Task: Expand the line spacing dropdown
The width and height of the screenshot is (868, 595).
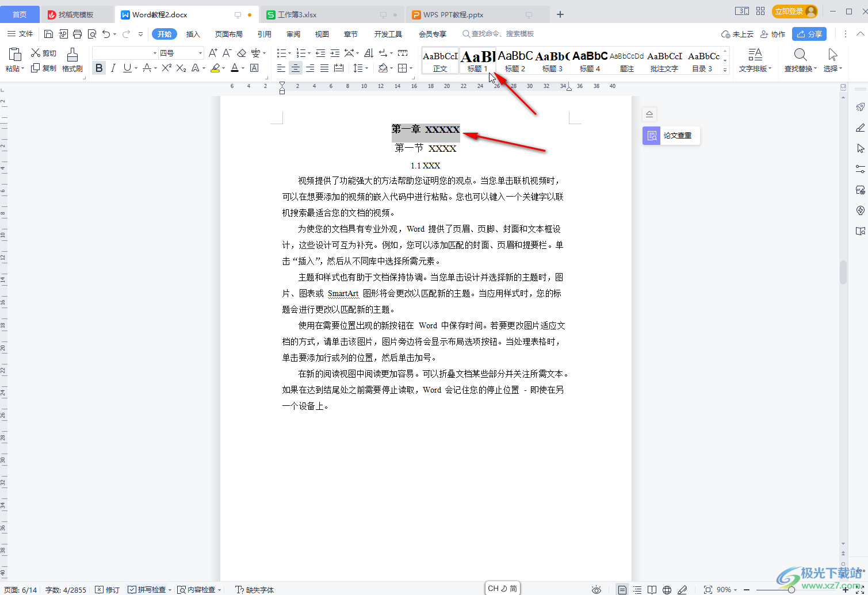Action: pyautogui.click(x=367, y=68)
